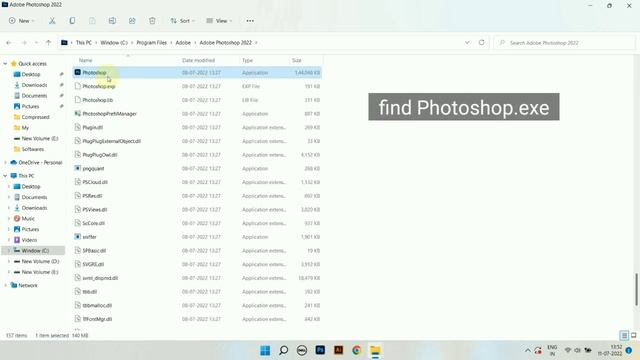This screenshot has width=640, height=360.
Task: Refresh the current folder
Action: pyautogui.click(x=482, y=42)
